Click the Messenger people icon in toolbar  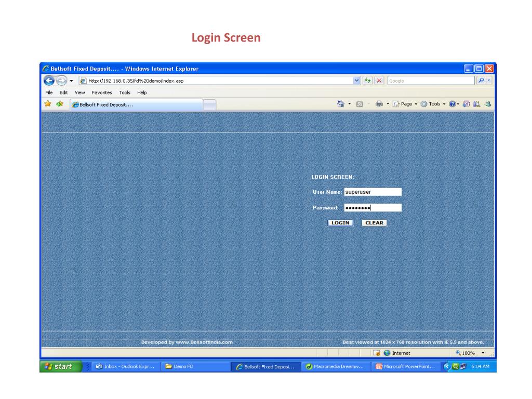click(x=488, y=104)
